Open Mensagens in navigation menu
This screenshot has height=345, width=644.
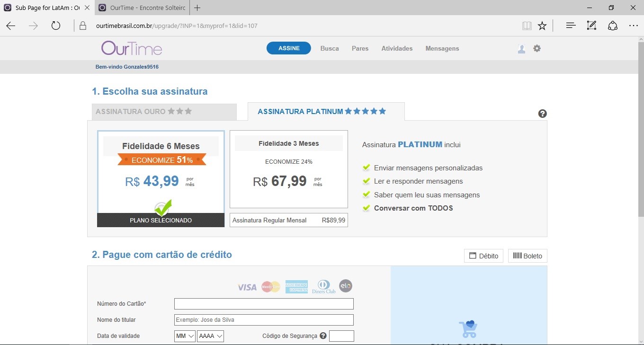point(442,48)
